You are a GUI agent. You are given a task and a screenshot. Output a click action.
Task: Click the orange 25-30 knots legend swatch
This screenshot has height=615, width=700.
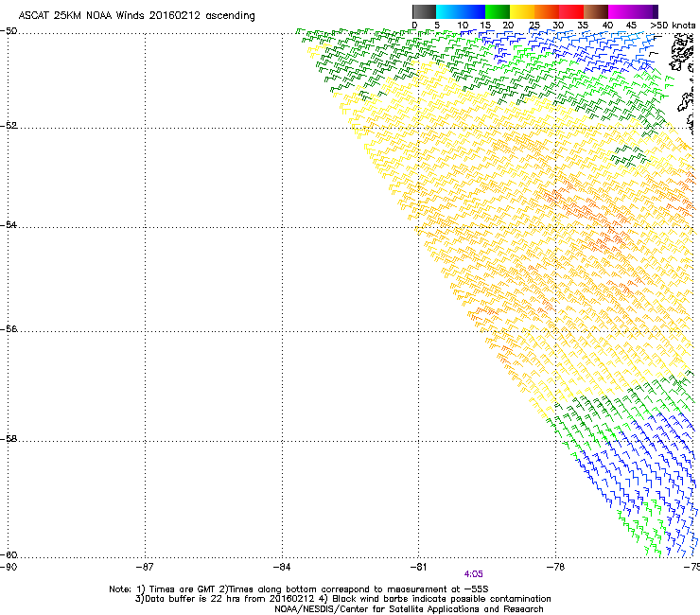pos(547,11)
